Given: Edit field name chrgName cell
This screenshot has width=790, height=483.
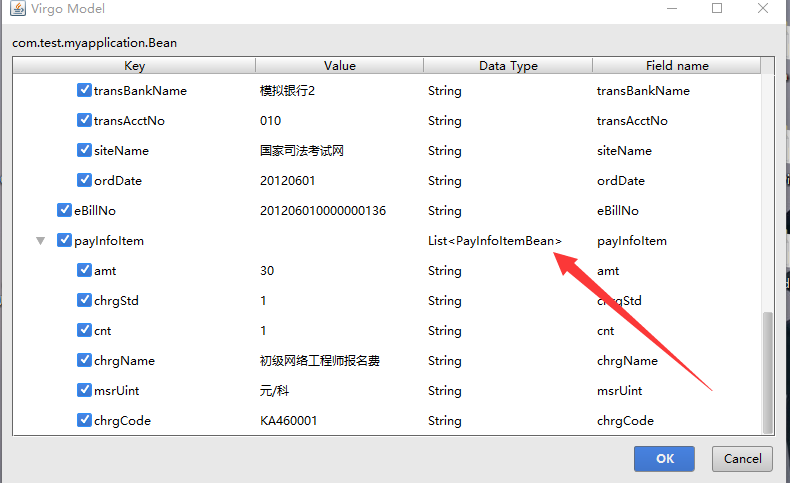Looking at the screenshot, I should point(627,361).
